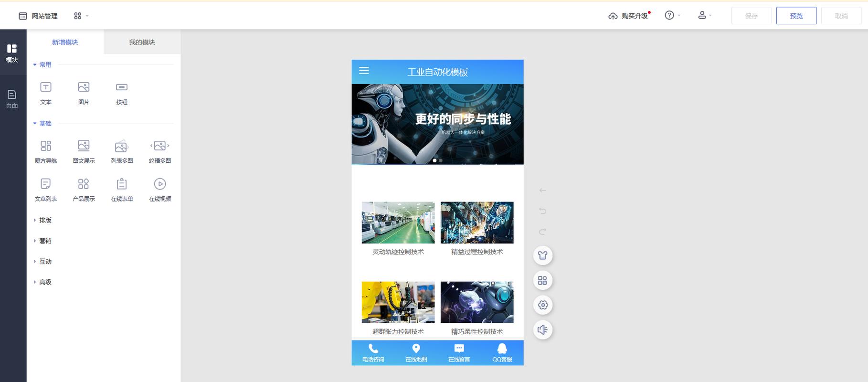
Task: Select the 精益过程控制技术 thumbnail
Action: [477, 223]
